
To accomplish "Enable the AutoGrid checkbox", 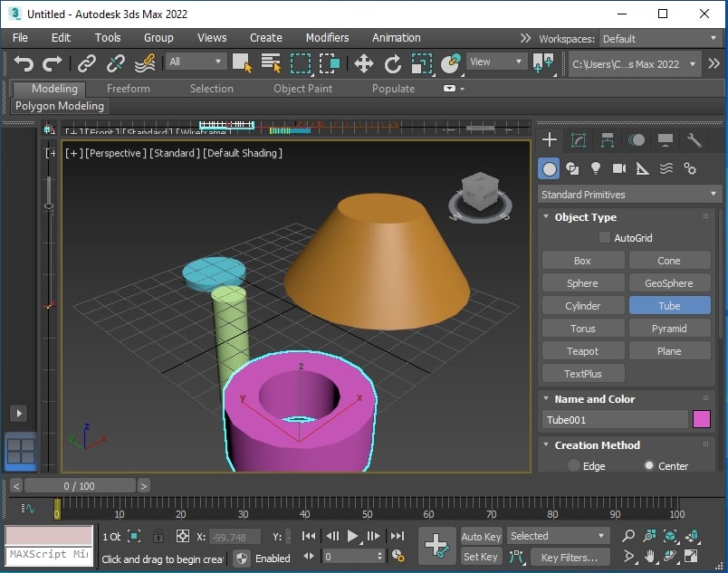I will pyautogui.click(x=605, y=237).
